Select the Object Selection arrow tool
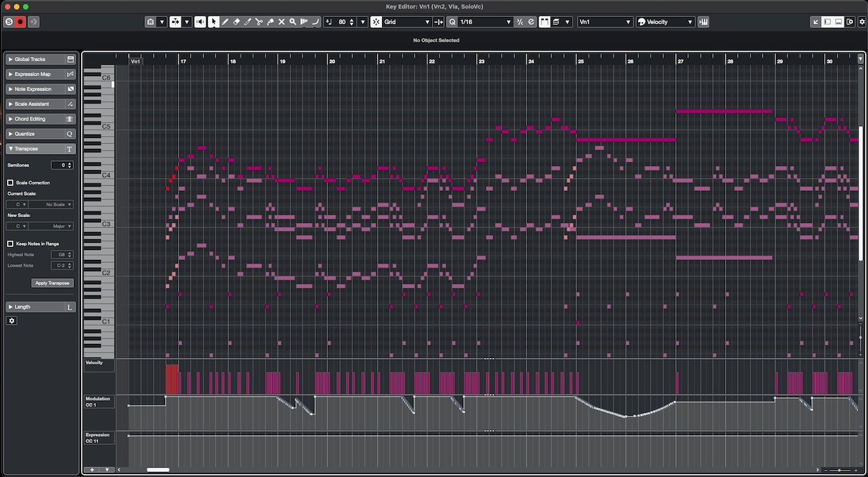Viewport: 868px width, 477px height. [x=213, y=22]
